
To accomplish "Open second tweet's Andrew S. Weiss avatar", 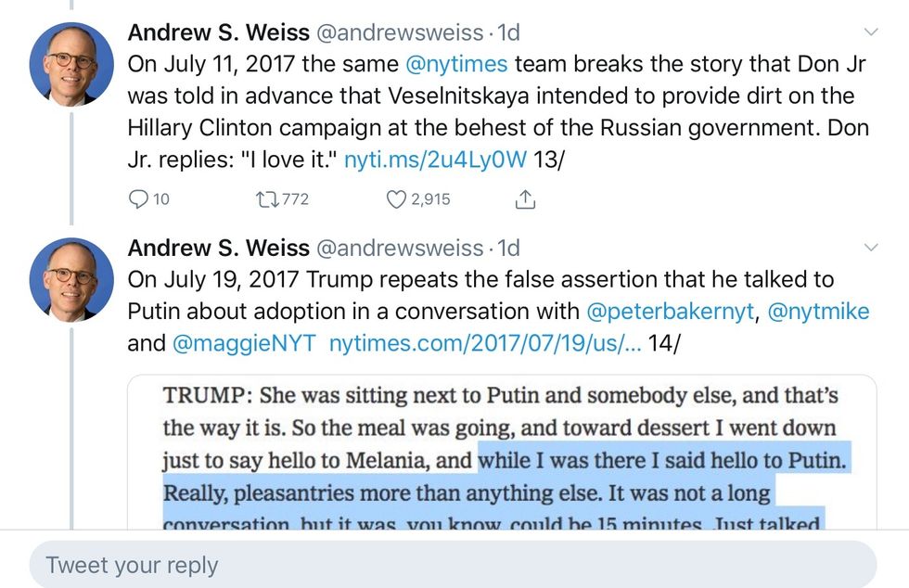I will pyautogui.click(x=71, y=279).
